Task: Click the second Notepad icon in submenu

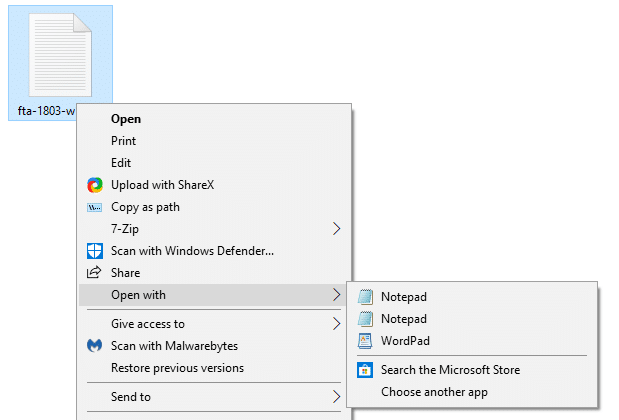Action: point(365,319)
